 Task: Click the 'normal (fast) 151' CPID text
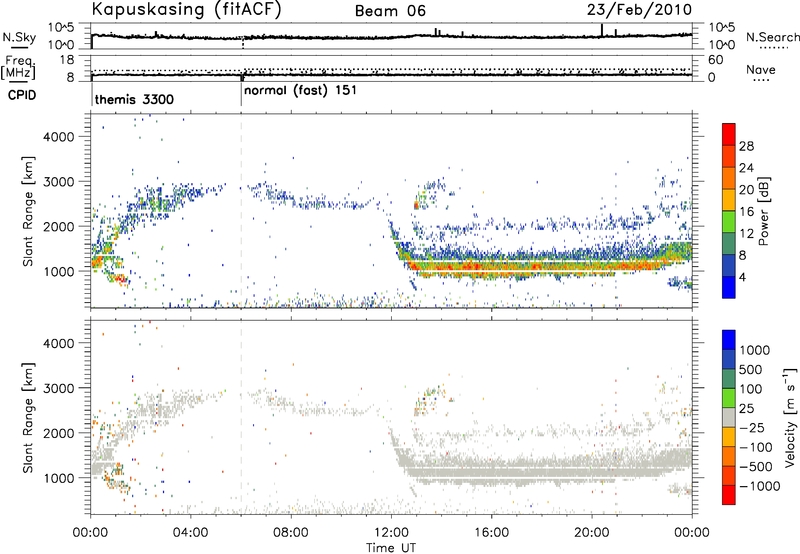pyautogui.click(x=301, y=91)
